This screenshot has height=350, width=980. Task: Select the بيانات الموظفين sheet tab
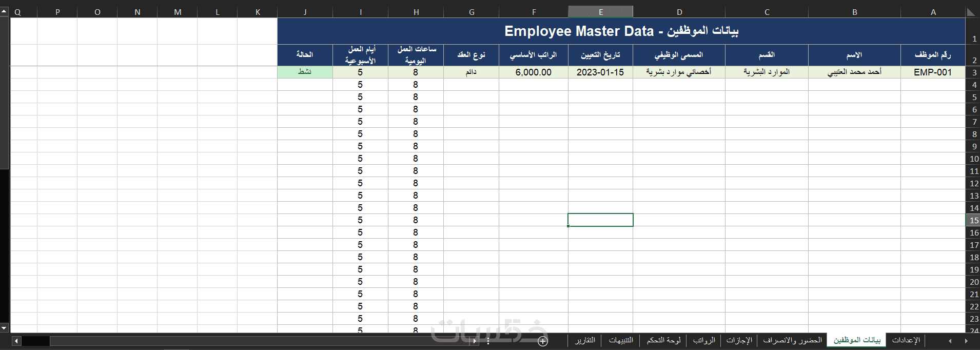coord(856,340)
